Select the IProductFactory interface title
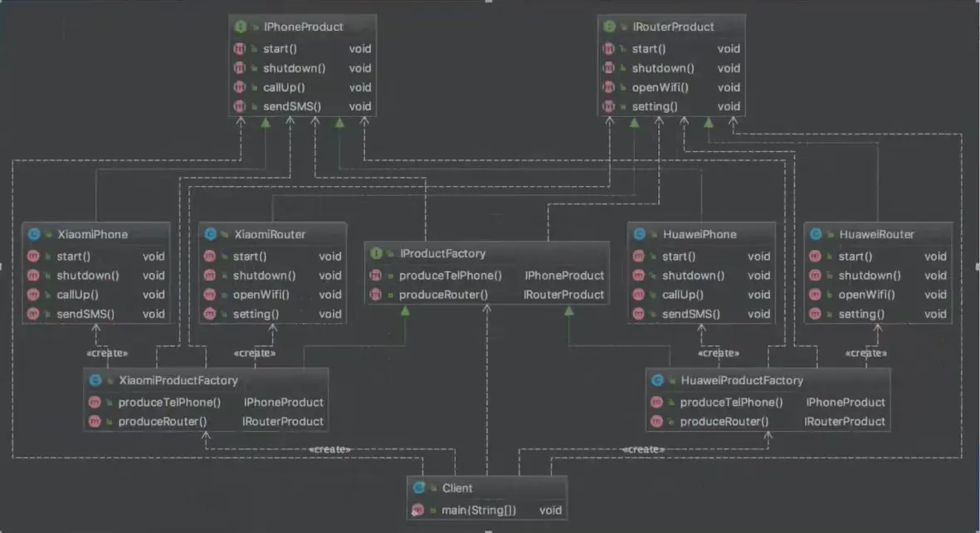The image size is (980, 533). (x=442, y=253)
